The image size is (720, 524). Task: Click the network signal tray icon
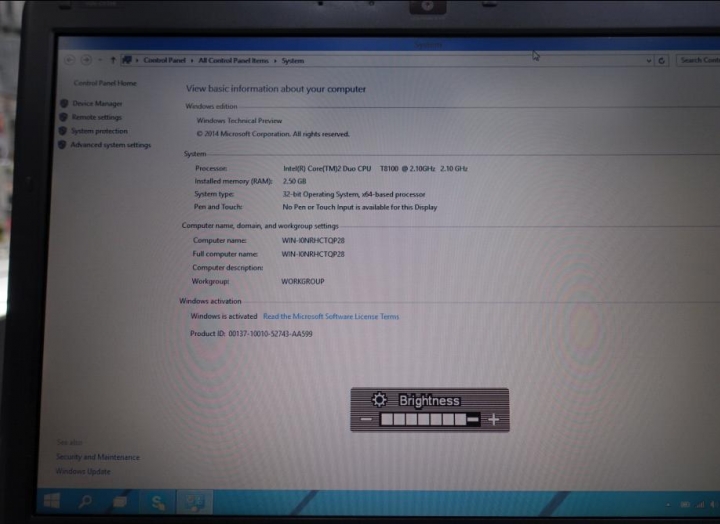(700, 504)
